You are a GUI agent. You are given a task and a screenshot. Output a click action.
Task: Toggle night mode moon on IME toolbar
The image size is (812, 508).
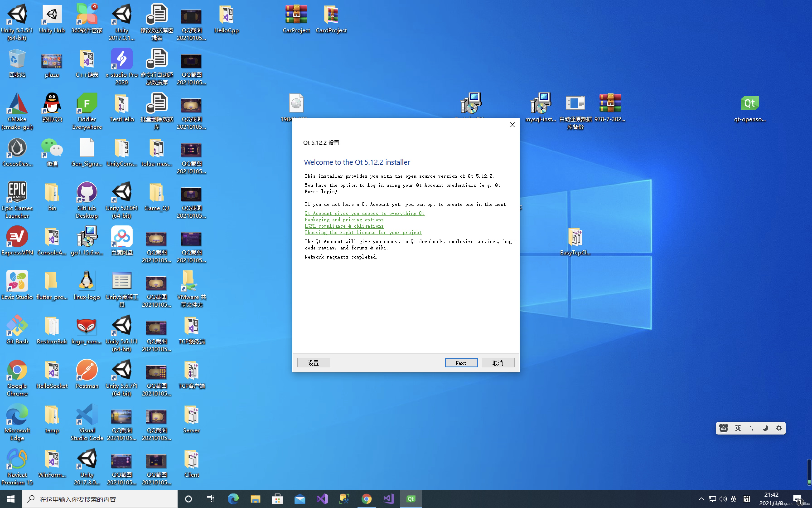pos(765,428)
